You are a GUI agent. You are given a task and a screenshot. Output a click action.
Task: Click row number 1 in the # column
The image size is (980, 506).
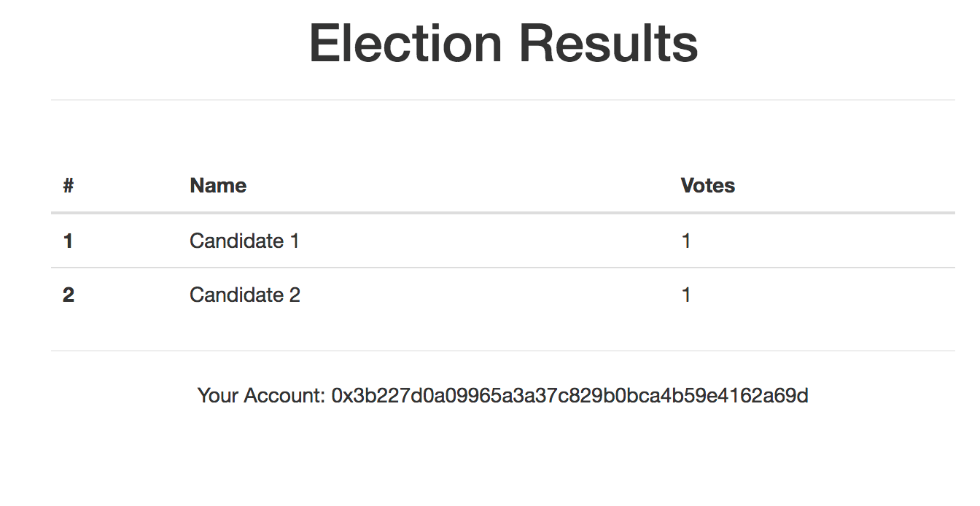pyautogui.click(x=68, y=241)
